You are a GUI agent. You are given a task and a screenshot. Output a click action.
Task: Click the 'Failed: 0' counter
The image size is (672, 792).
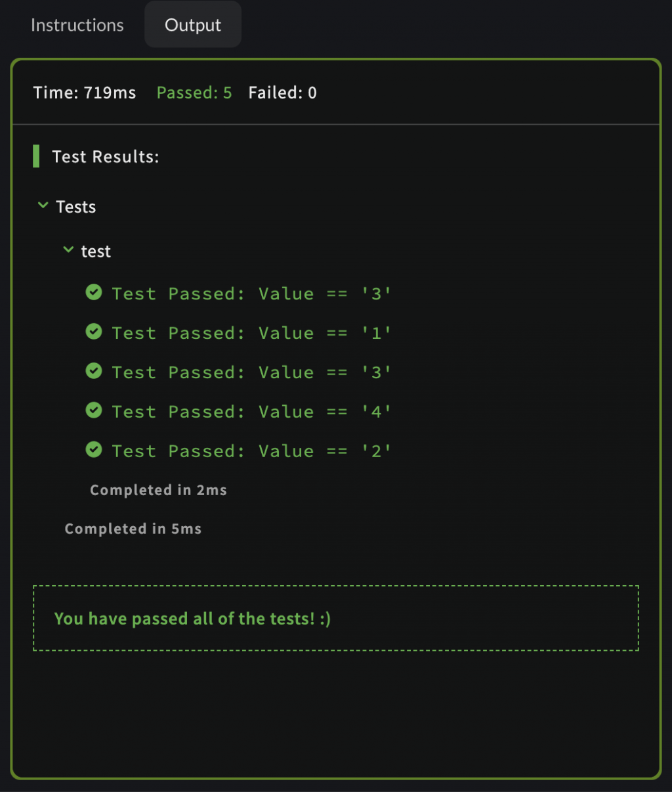click(x=282, y=93)
